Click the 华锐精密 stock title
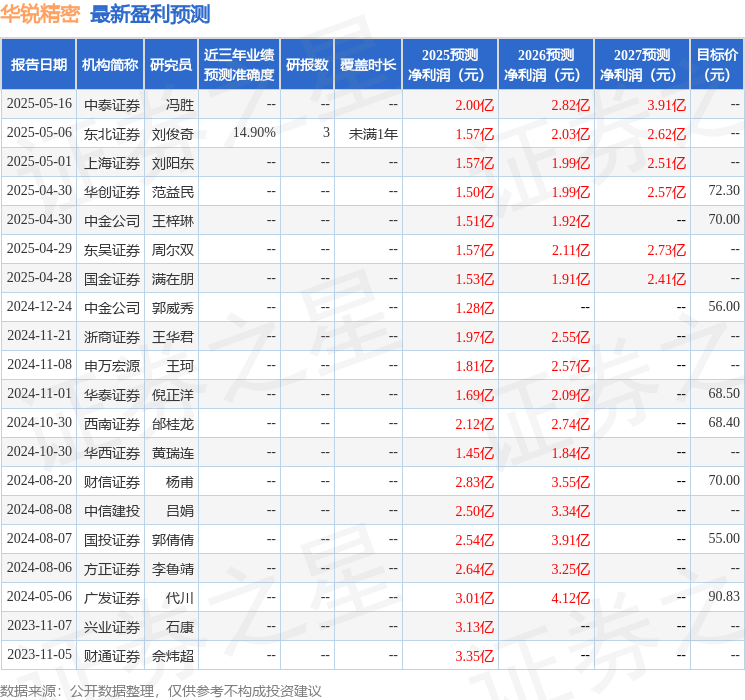This screenshot has height=700, width=745. (x=40, y=14)
